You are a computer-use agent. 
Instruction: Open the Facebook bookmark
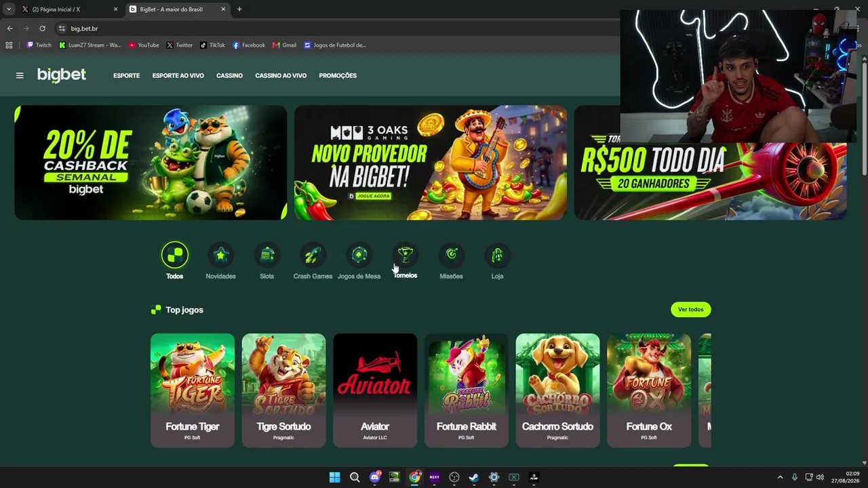pyautogui.click(x=249, y=45)
